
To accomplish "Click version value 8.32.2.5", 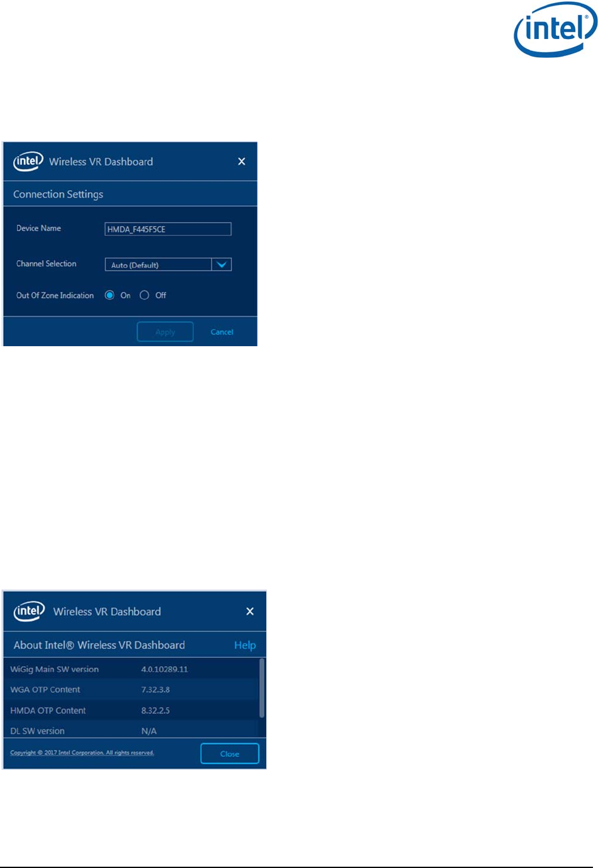I will tap(155, 711).
